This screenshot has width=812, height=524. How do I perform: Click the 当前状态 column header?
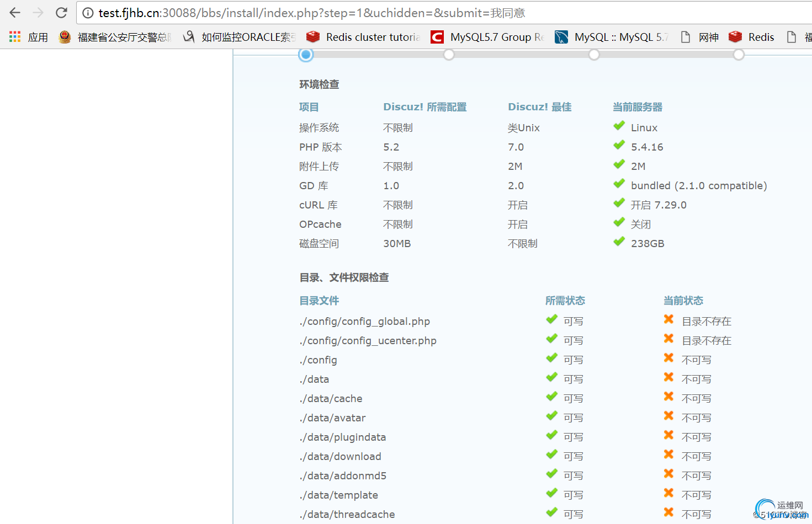683,301
